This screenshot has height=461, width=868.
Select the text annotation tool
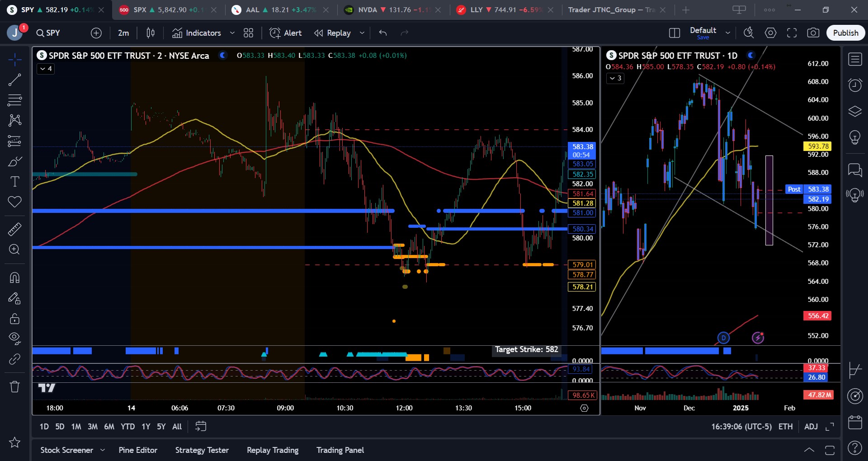pos(14,182)
